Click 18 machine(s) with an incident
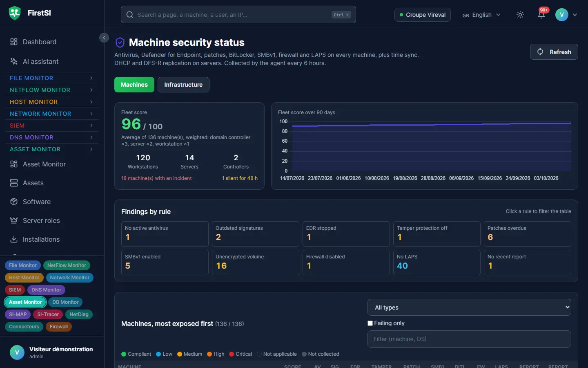This screenshot has height=368, width=588. (156, 178)
